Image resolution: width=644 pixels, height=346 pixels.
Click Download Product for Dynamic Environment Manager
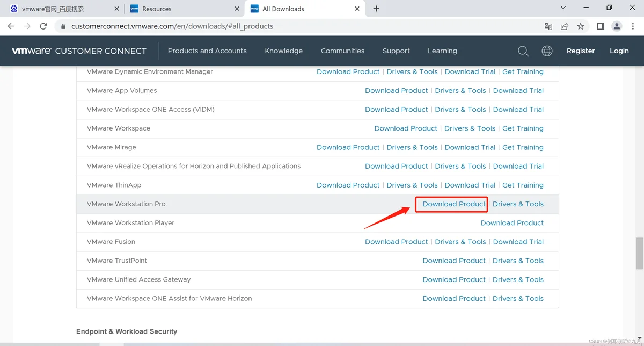(x=348, y=72)
